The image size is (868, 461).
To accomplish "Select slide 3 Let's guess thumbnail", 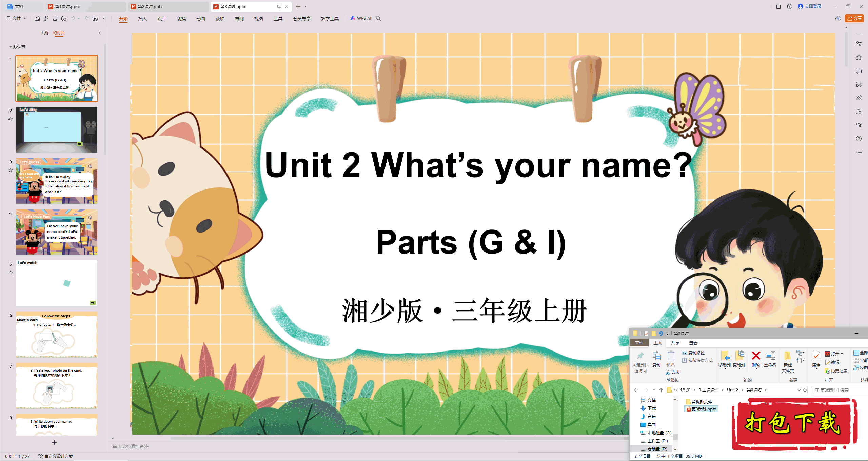I will (57, 181).
